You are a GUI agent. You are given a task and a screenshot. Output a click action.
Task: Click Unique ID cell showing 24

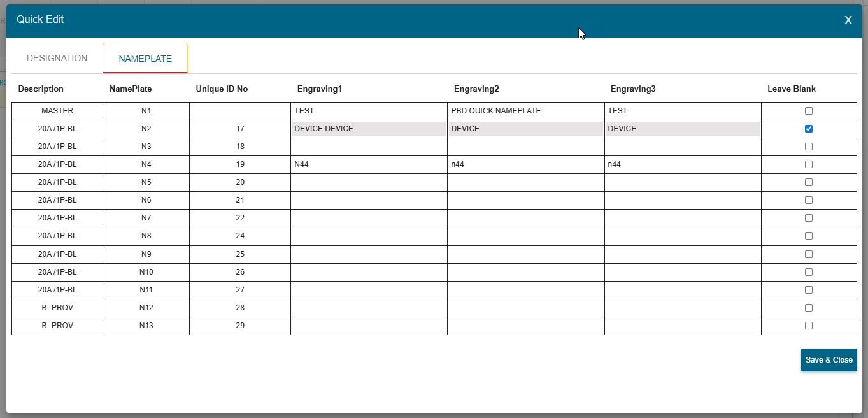(240, 236)
